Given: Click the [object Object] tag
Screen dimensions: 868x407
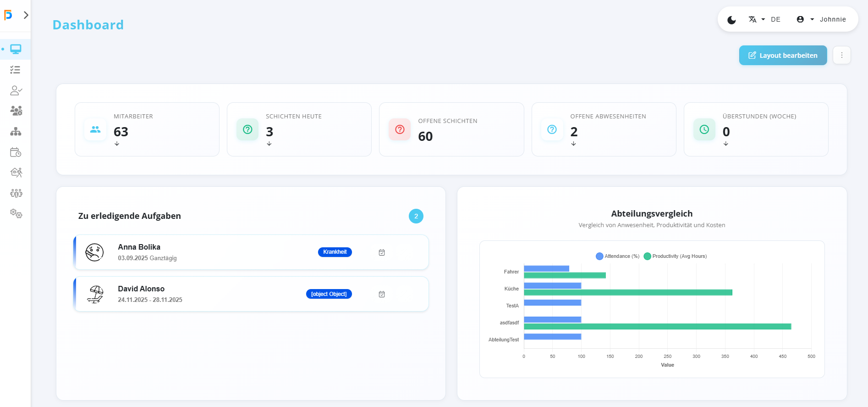Looking at the screenshot, I should tap(329, 294).
